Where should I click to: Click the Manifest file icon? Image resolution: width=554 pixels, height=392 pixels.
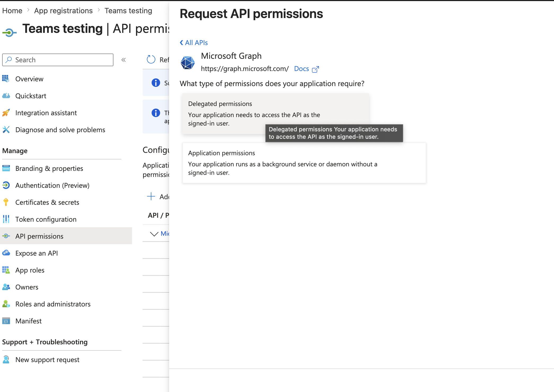(x=6, y=321)
